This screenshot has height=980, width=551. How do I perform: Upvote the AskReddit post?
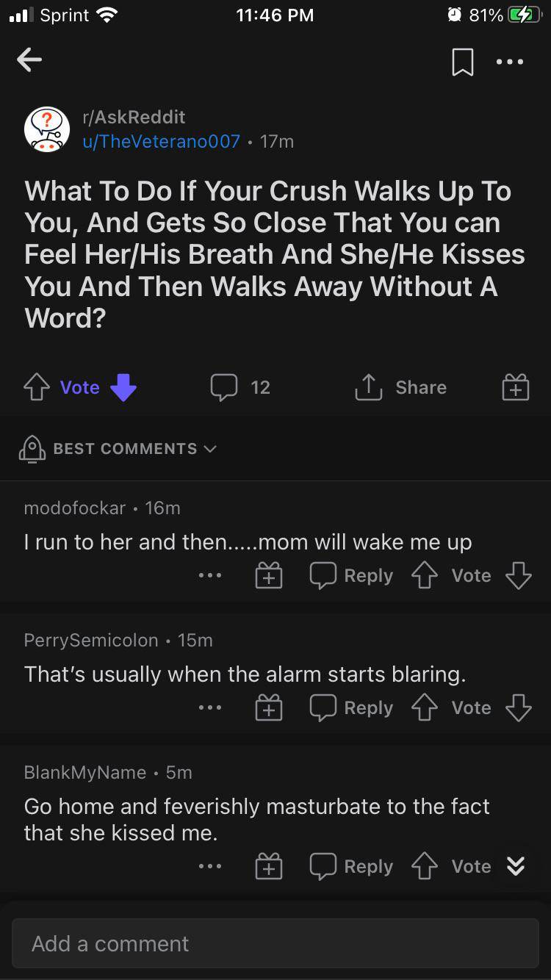coord(36,387)
